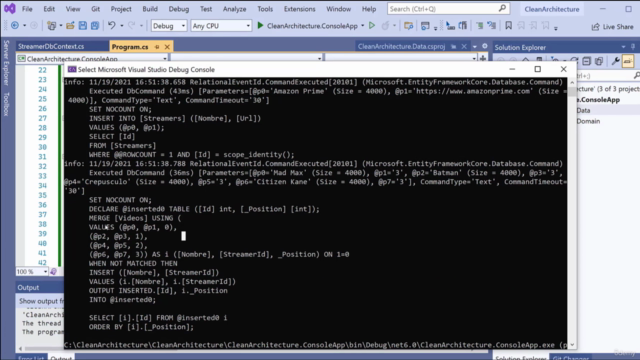This screenshot has width=640, height=360.
Task: Open the Visual Studio logo icon
Action: (x=10, y=9)
